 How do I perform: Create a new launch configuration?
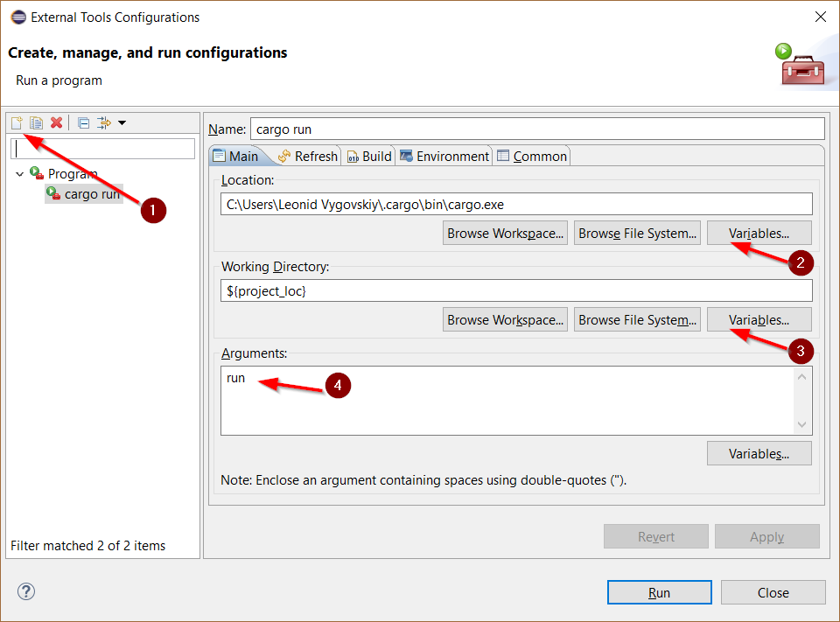tap(16, 122)
